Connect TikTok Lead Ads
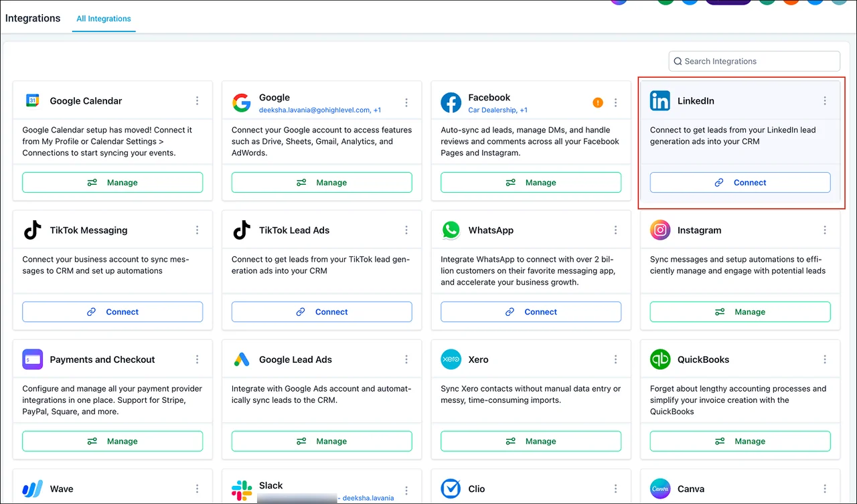 coord(322,312)
